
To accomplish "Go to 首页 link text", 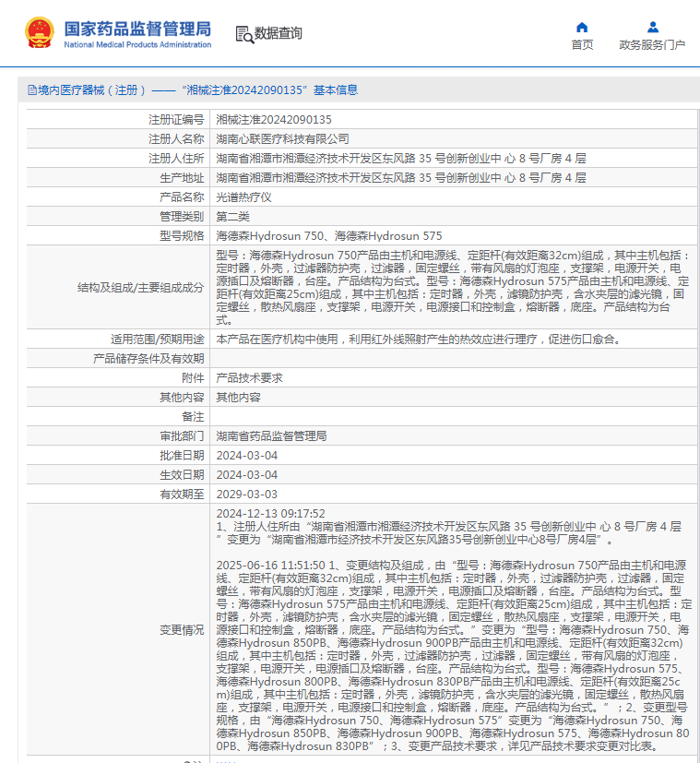I will point(582,45).
